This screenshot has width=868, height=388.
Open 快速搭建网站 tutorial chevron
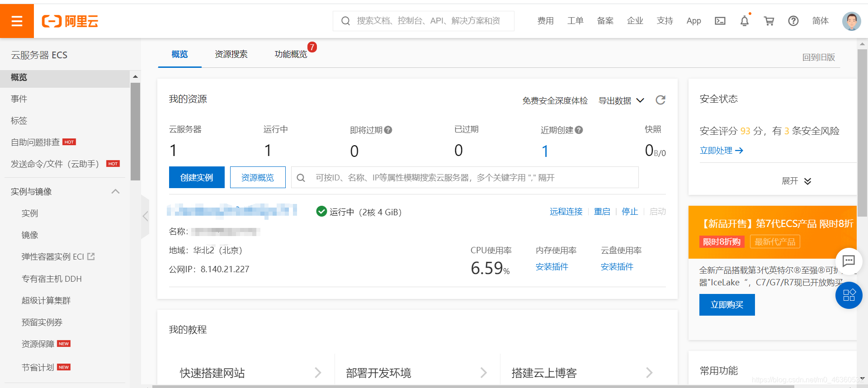coord(318,373)
